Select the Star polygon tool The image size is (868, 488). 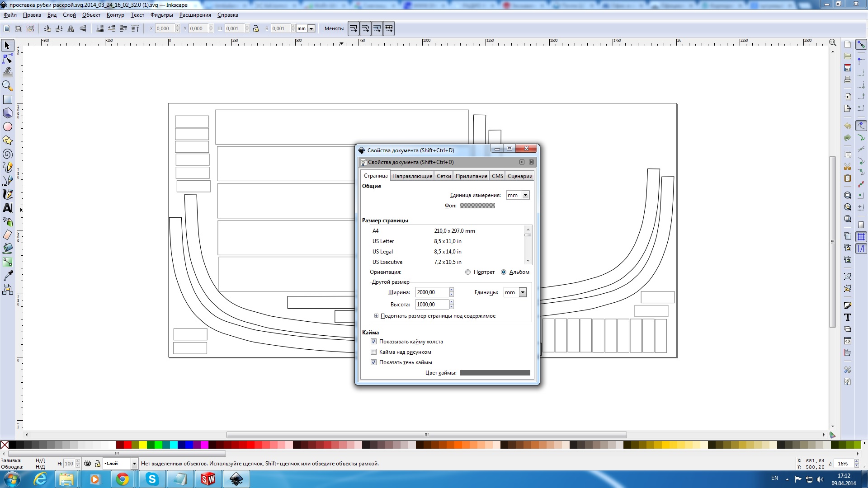(x=7, y=140)
